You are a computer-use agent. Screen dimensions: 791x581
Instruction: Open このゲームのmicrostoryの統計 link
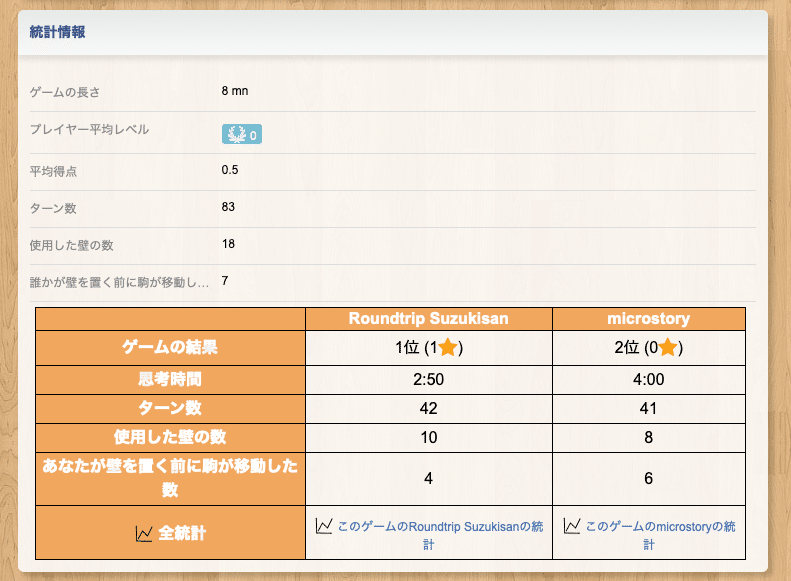(x=660, y=535)
